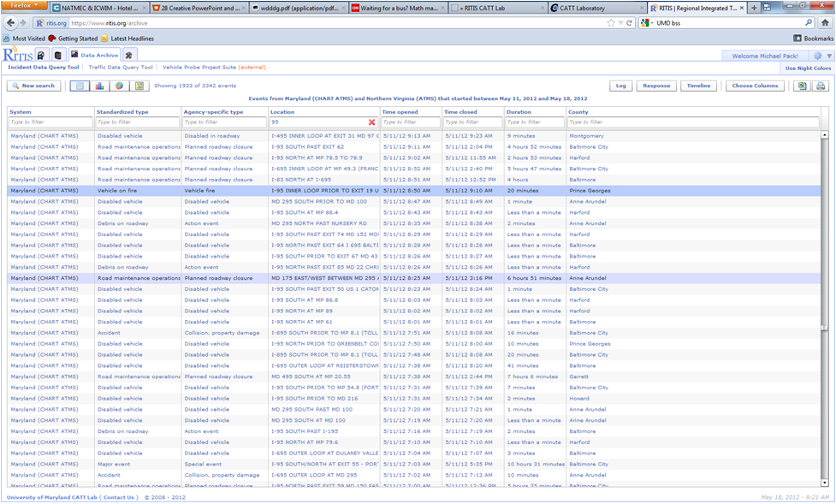Open the Most Visited bookmarks folder
The height and width of the screenshot is (504, 836).
coord(24,39)
